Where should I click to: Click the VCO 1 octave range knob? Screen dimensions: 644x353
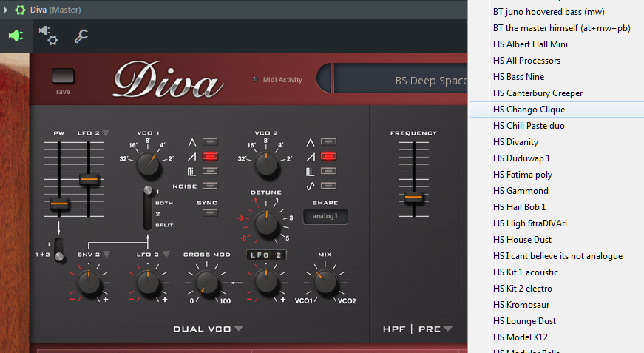click(x=148, y=164)
